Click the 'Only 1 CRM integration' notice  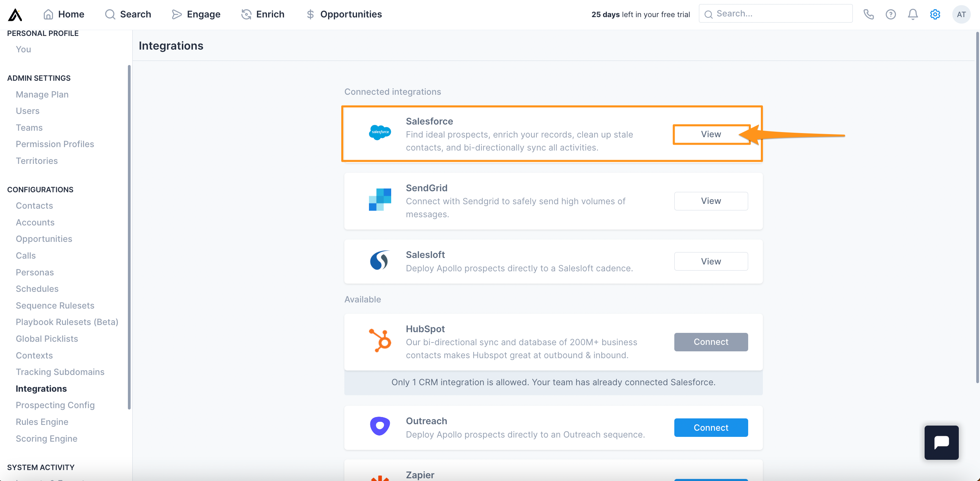[553, 382]
